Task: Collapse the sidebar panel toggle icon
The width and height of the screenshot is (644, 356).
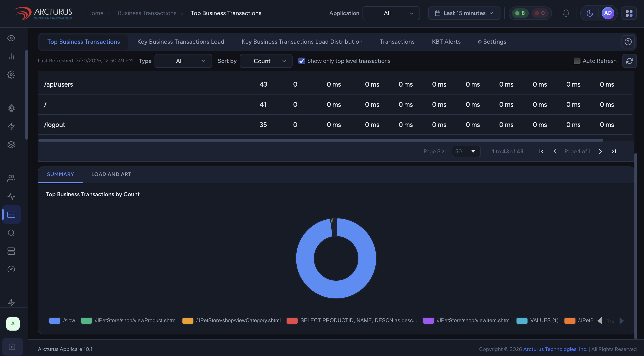Action: pyautogui.click(x=12, y=347)
